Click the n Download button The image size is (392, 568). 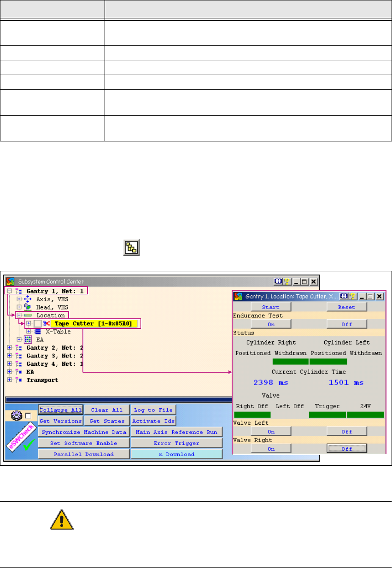[x=176, y=454]
